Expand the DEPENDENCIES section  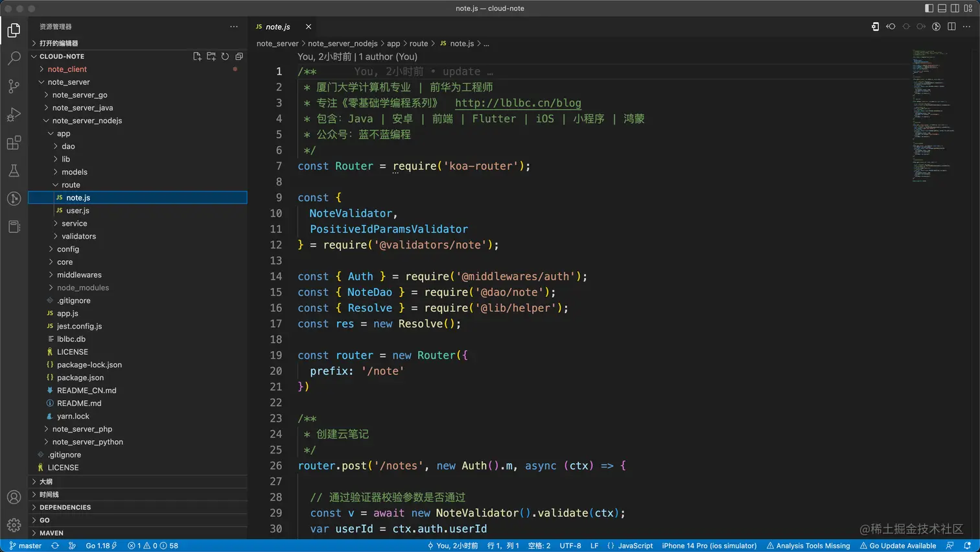(x=137, y=507)
